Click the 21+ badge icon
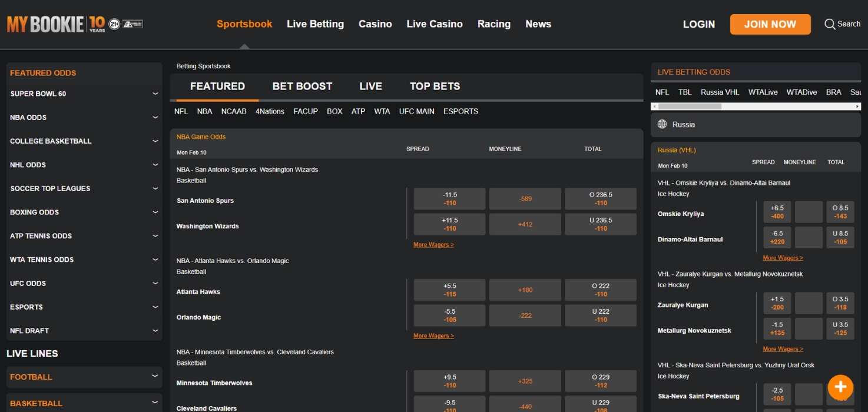Screen dimensions: 868x412 pos(114,24)
